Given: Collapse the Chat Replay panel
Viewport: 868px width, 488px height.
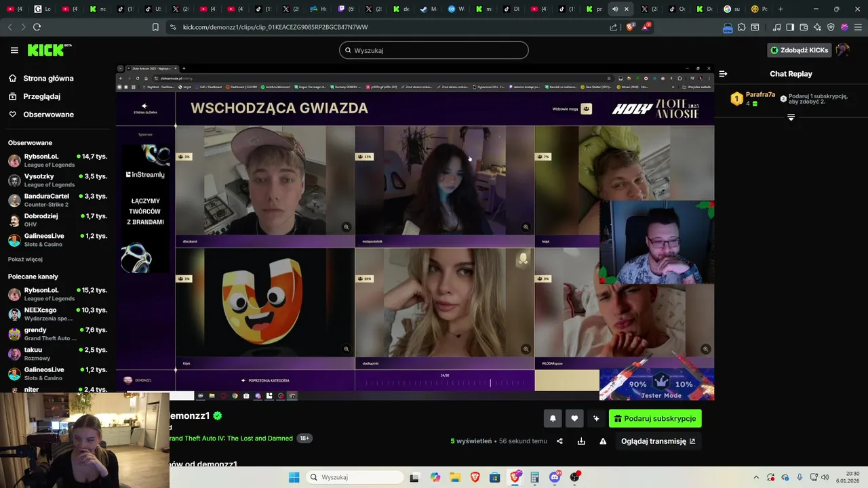Looking at the screenshot, I should click(x=723, y=74).
